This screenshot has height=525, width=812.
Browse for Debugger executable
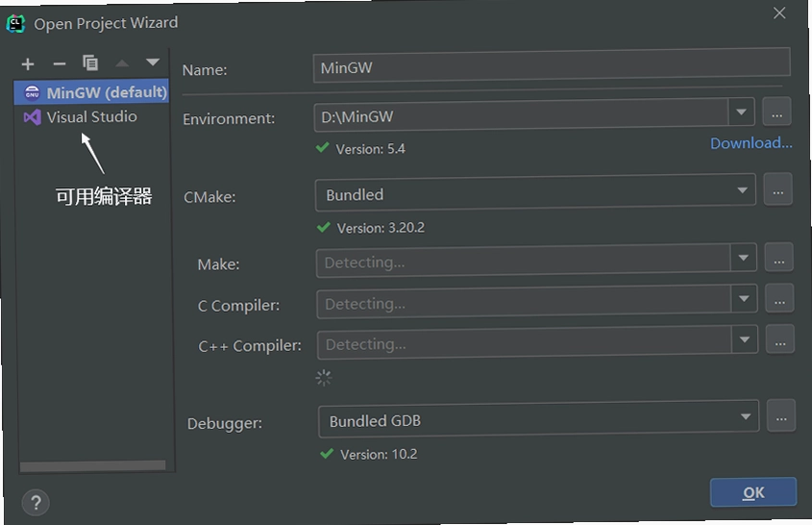coord(781,415)
